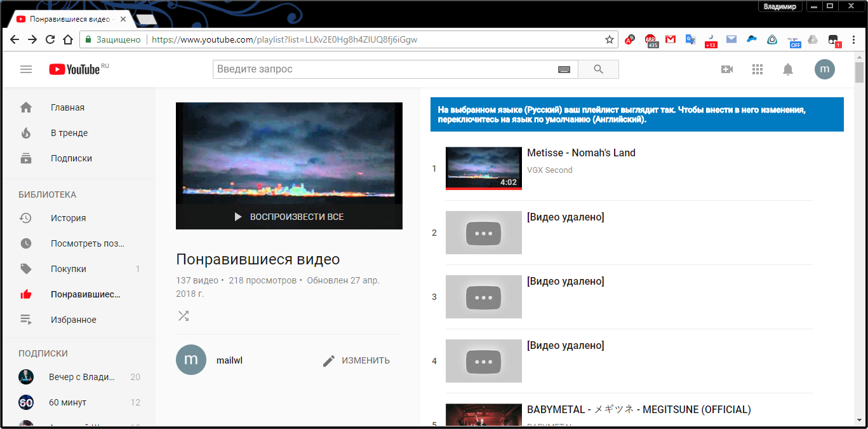Image resolution: width=868 pixels, height=429 pixels.
Task: Open the YouTube hamburger guide menu
Action: [x=26, y=69]
